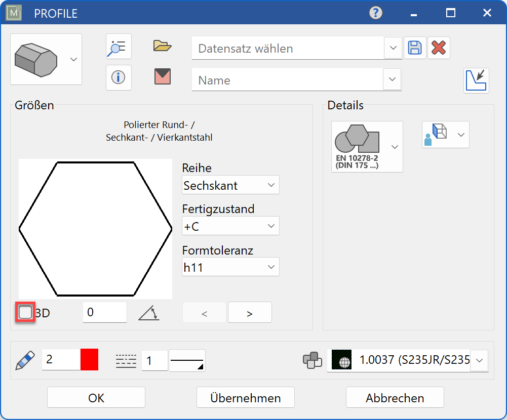
Task: Click the red envelope icon
Action: tap(161, 77)
